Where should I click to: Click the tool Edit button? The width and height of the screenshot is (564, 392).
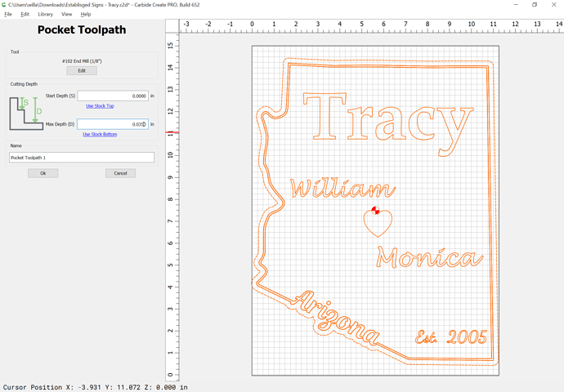coord(82,71)
